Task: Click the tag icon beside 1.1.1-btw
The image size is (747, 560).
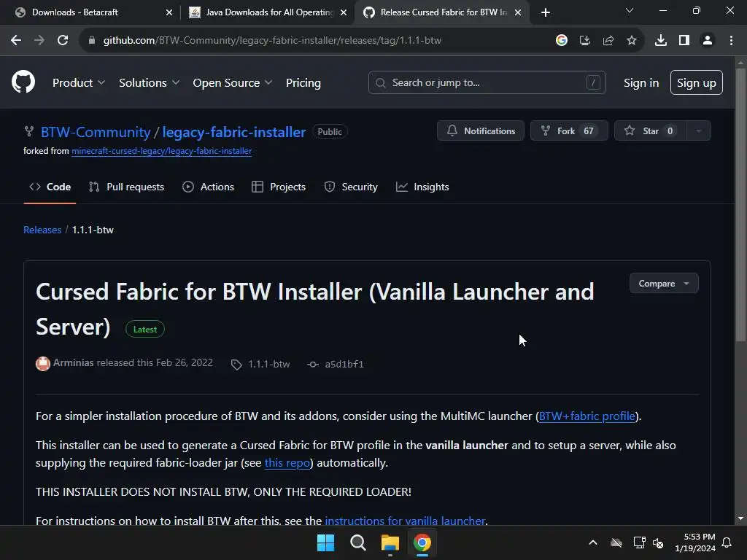Action: [x=236, y=365]
